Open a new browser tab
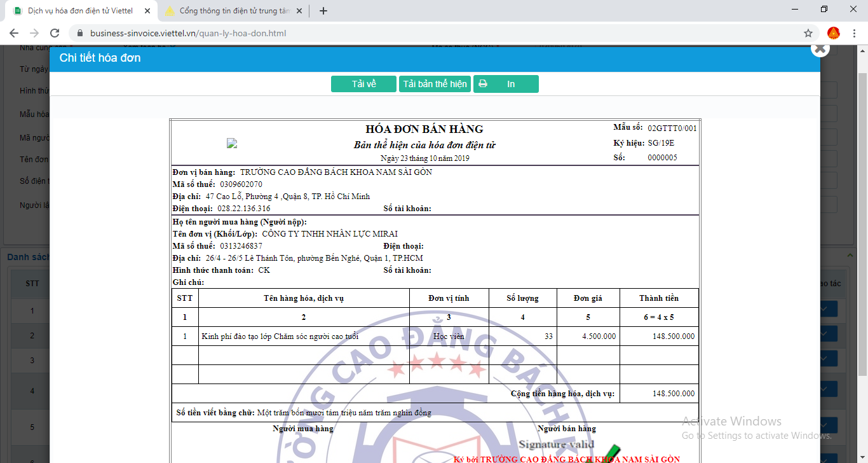Viewport: 868px width, 463px height. 323,11
